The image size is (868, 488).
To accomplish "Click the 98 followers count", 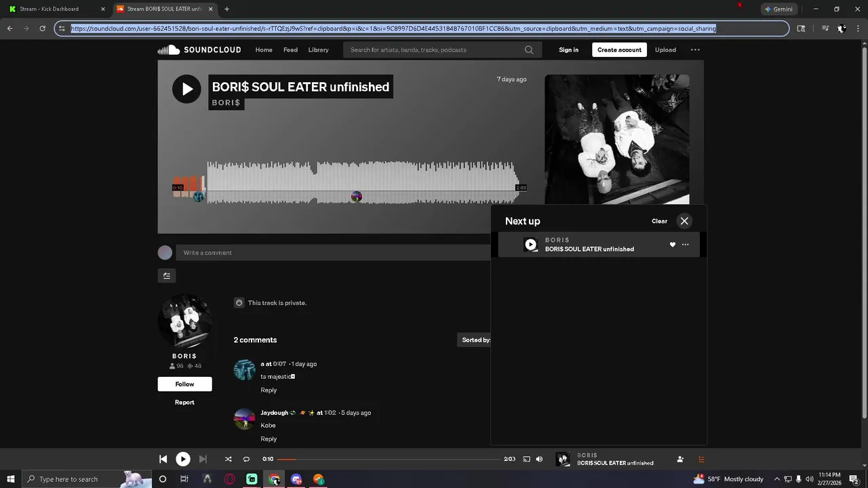I will coord(176,366).
